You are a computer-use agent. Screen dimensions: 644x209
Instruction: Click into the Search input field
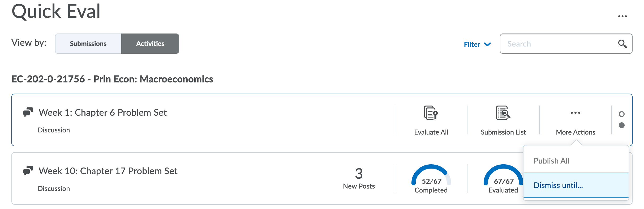point(560,44)
